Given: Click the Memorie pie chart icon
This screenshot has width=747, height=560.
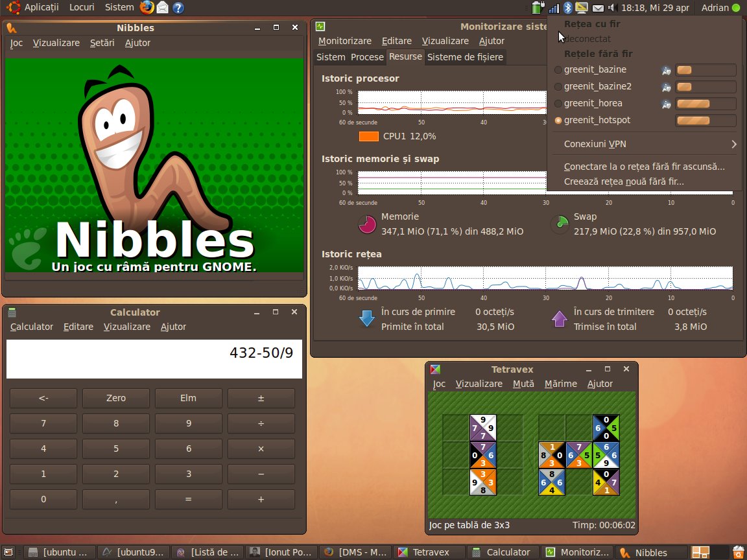Looking at the screenshot, I should click(x=367, y=224).
